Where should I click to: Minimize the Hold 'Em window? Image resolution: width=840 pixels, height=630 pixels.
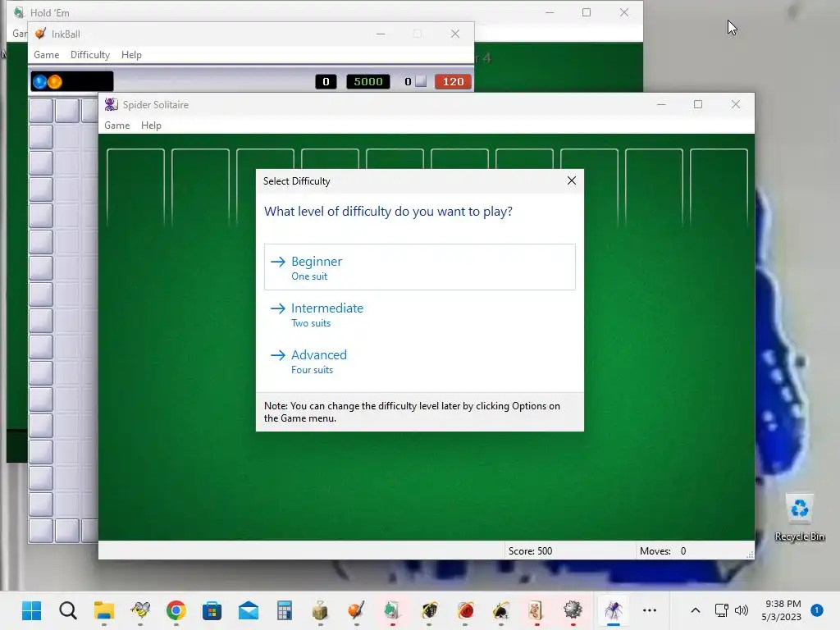pyautogui.click(x=550, y=12)
